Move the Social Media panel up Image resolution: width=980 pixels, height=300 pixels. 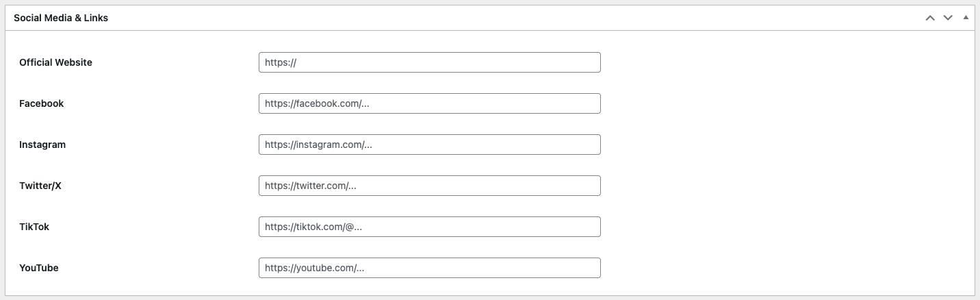[930, 18]
